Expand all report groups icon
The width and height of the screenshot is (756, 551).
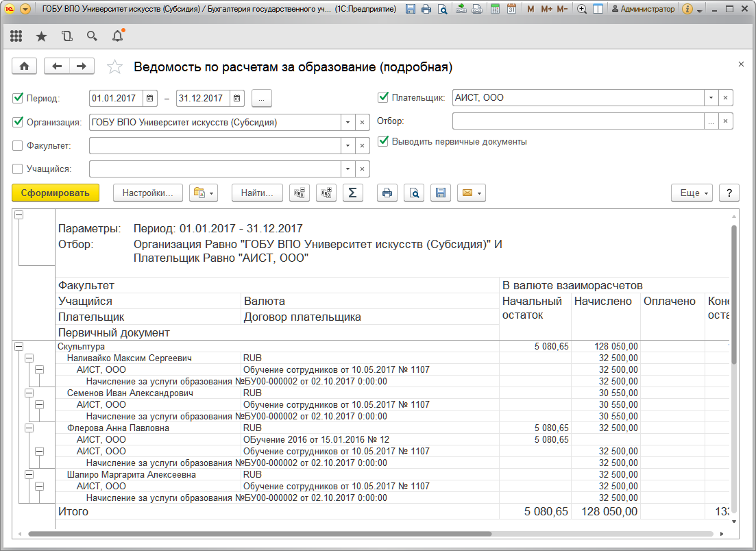[x=326, y=193]
